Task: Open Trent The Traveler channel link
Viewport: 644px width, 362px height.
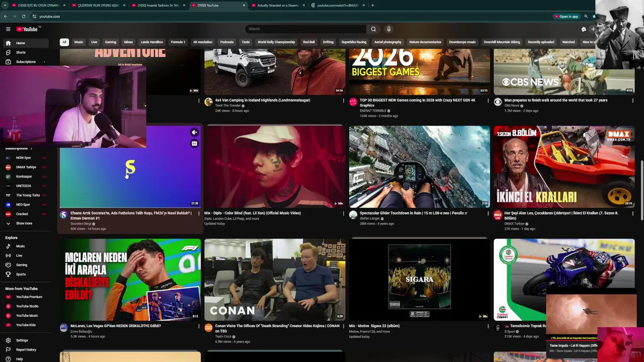Action: (228, 106)
